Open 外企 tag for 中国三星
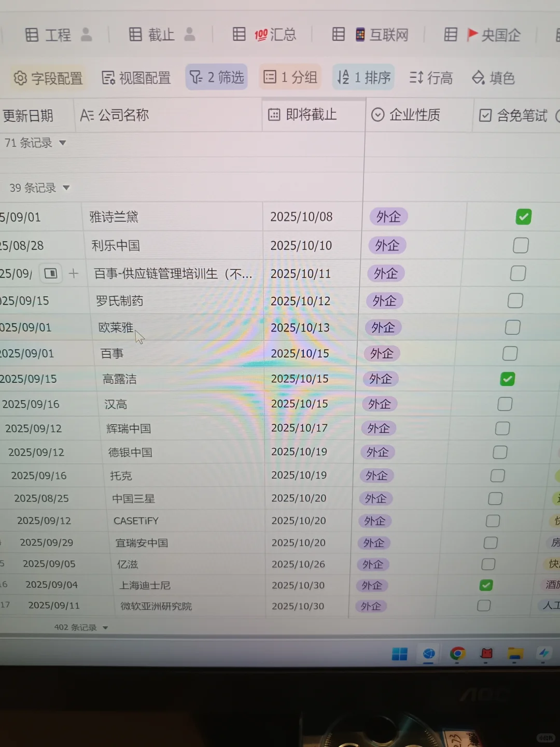This screenshot has height=747, width=560. [375, 498]
